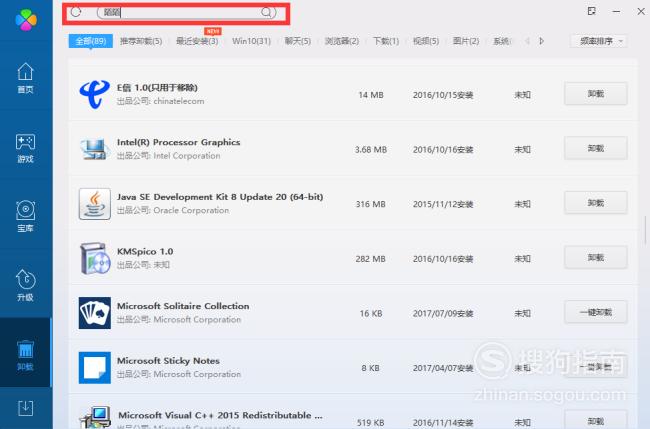Click the "Microsoft Sticky Notes" title

[168, 361]
